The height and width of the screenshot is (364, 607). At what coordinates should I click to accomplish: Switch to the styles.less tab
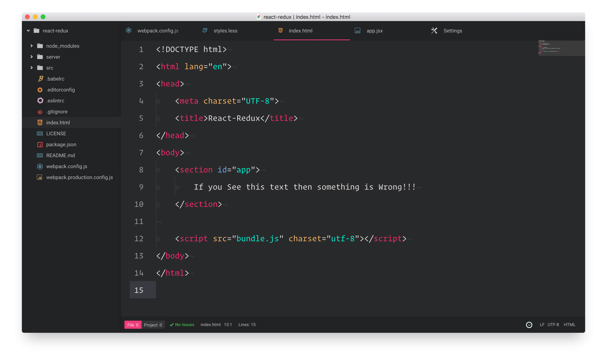(x=235, y=31)
